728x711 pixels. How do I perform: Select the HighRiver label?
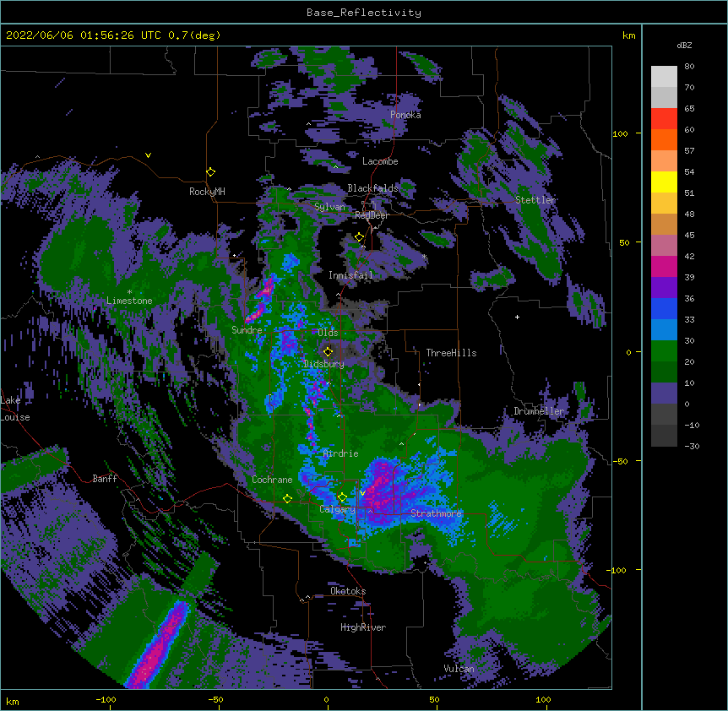tap(363, 627)
